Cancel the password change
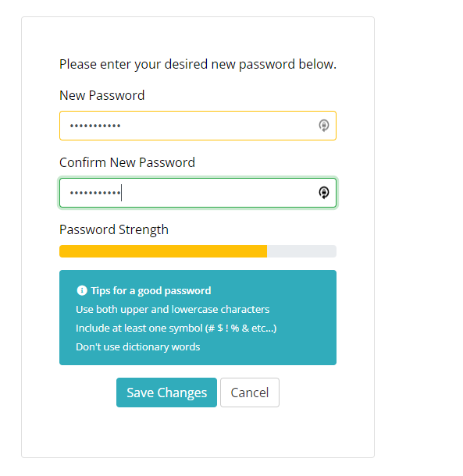463x476 pixels. [250, 393]
